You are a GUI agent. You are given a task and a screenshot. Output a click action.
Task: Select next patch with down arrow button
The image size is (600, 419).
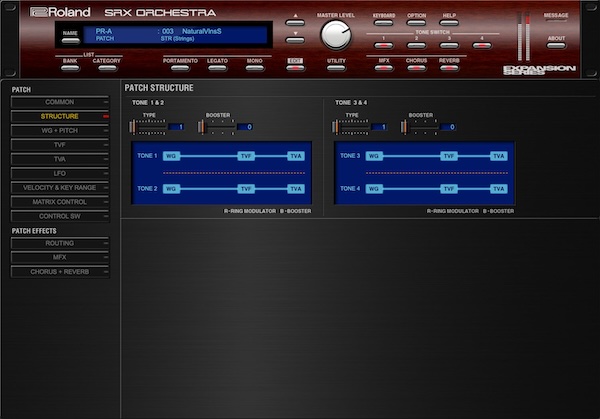295,40
